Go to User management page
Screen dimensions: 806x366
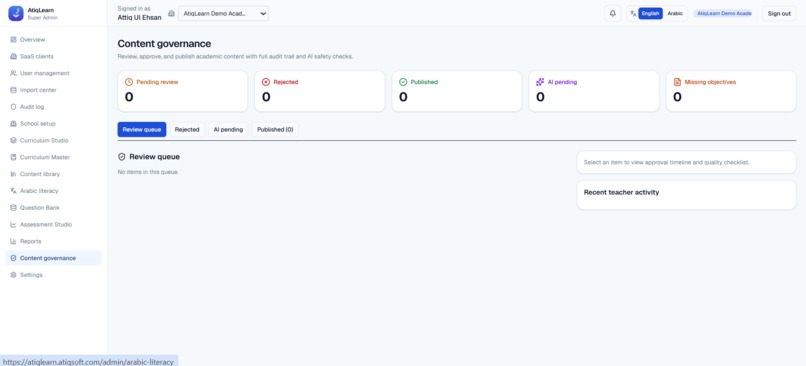pyautogui.click(x=53, y=73)
